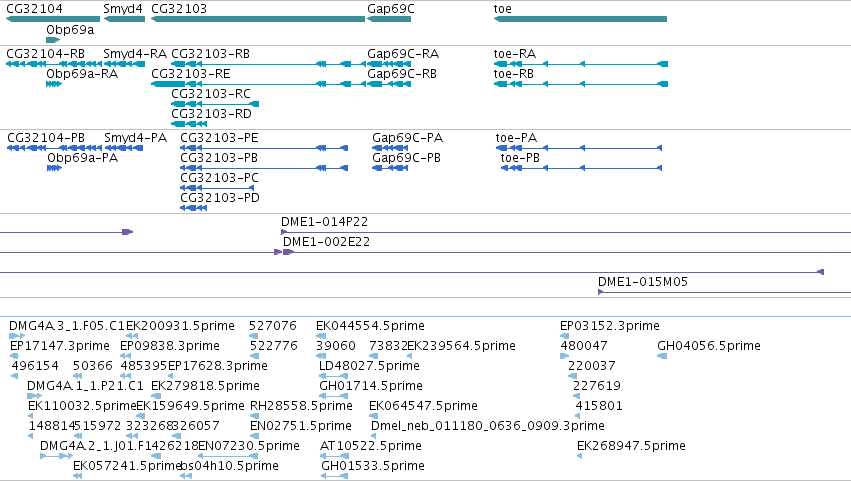Image resolution: width=851 pixels, height=481 pixels.
Task: Select EST bs04h10.5prime label
Action: tap(230, 466)
